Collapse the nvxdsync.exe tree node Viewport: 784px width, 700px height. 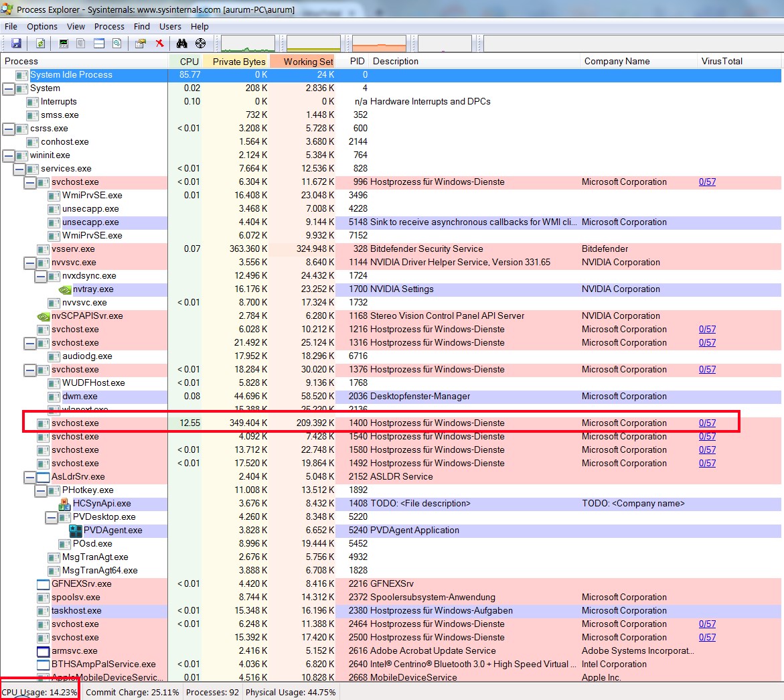[x=40, y=276]
